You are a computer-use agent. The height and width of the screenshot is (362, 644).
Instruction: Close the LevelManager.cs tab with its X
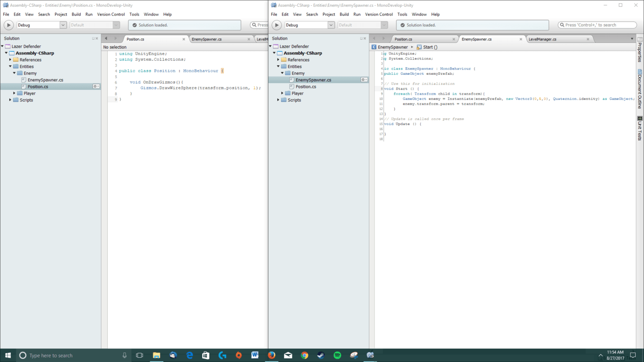click(x=588, y=39)
